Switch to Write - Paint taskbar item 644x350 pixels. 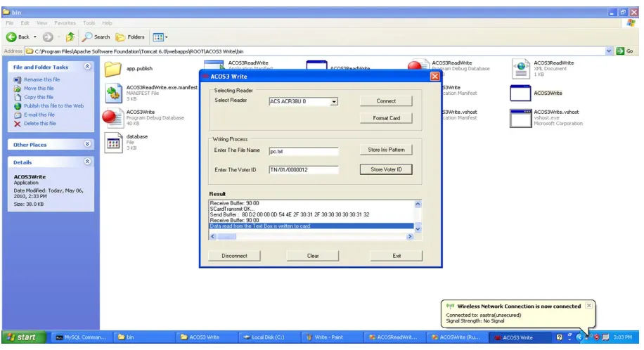(331, 337)
